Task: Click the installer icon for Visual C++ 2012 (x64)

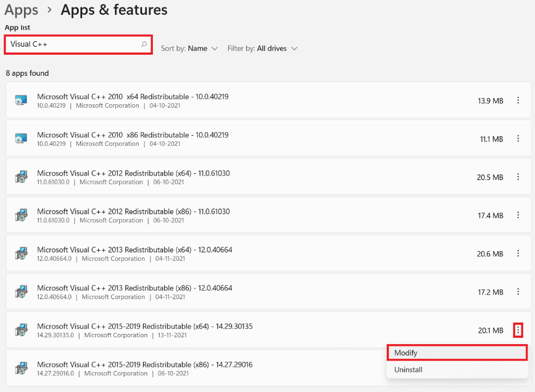Action: coord(21,177)
